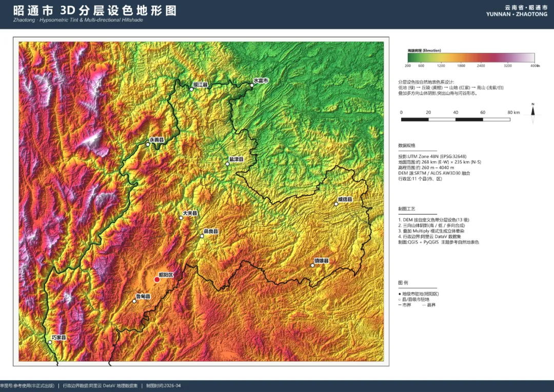Click the 高程范围 260 m – 4040 m line
Viewport: 554px width, 392px height.
click(x=426, y=168)
